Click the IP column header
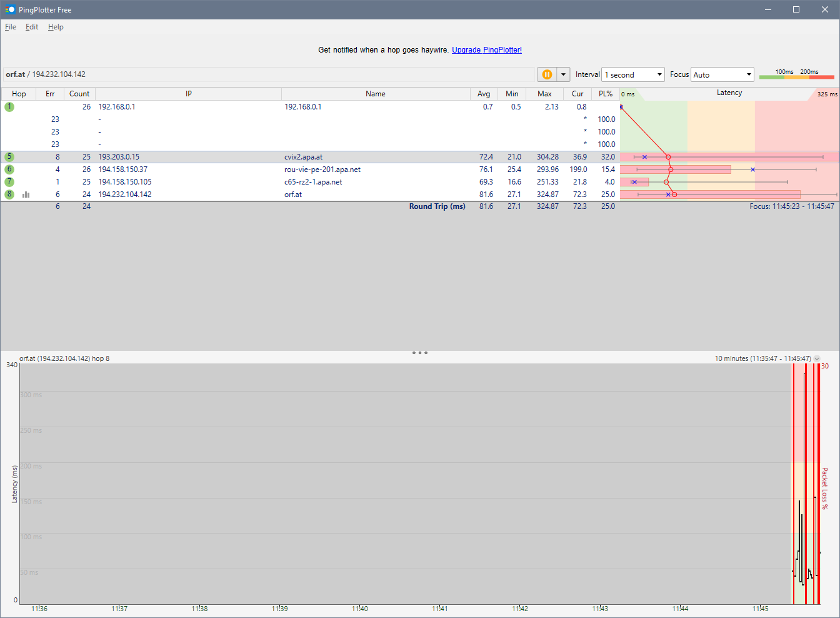Image resolution: width=840 pixels, height=618 pixels. 188,94
